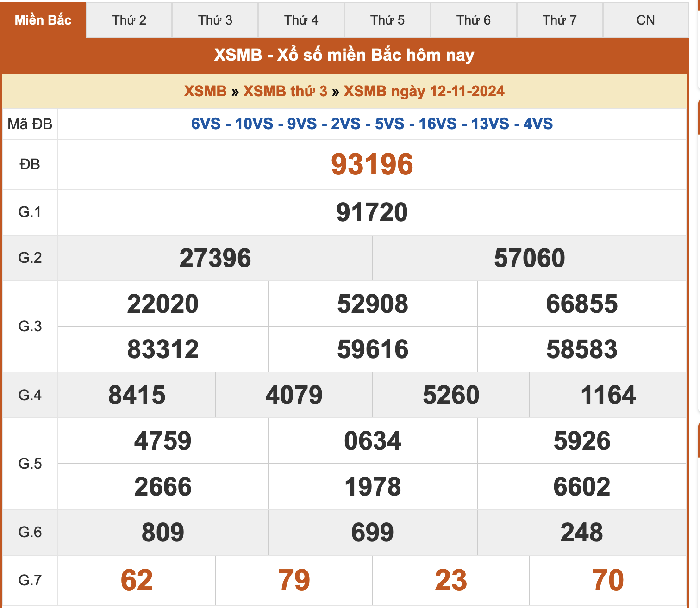700x608 pixels.
Task: Click the G.5 result 0634
Action: (373, 440)
